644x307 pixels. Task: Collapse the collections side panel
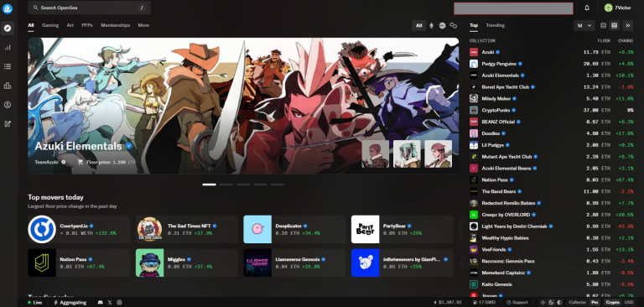[x=628, y=25]
